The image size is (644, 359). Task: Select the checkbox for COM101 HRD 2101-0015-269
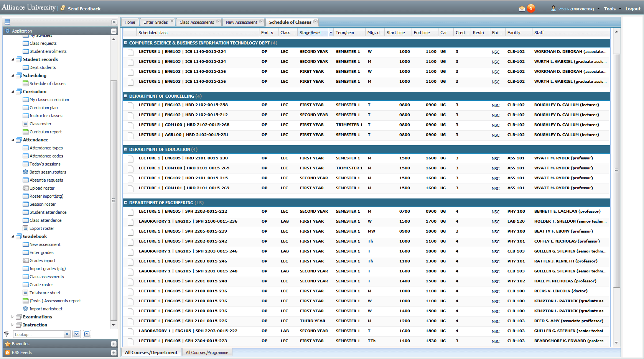pos(131,188)
